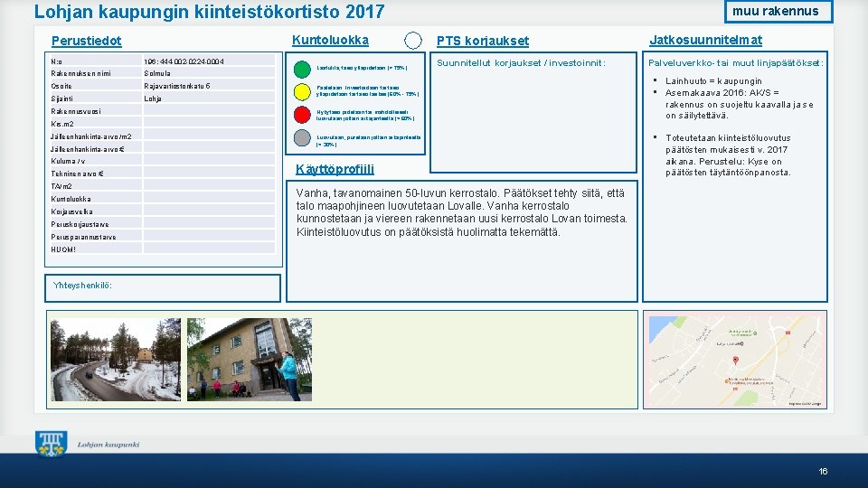This screenshot has width=868, height=488.
Task: Open the snowy road photo thumbnail
Action: [116, 359]
